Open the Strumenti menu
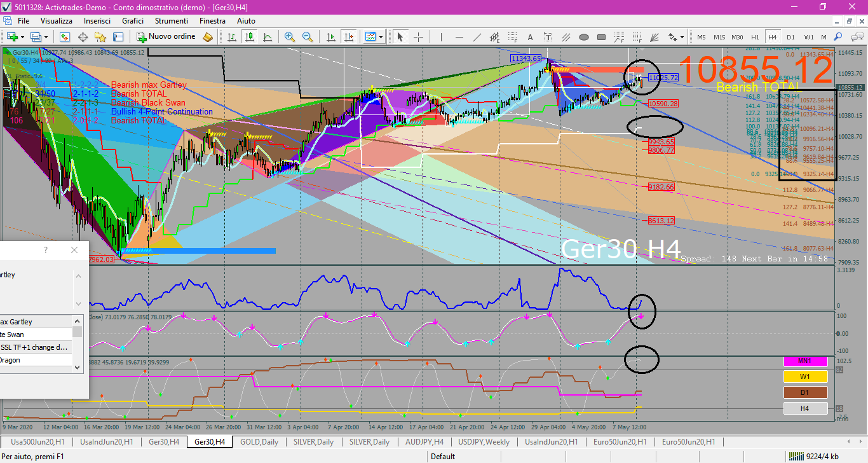The height and width of the screenshot is (463, 868). tap(173, 21)
